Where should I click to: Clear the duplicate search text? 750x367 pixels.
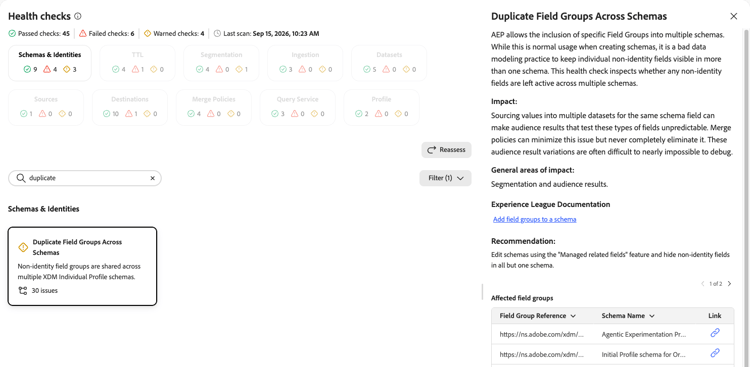pos(153,178)
